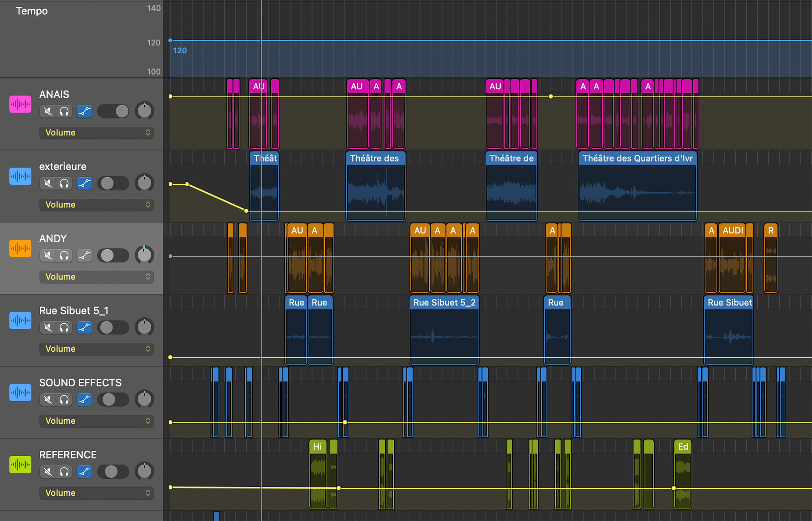Mute the ANAIS track
The width and height of the screenshot is (812, 521).
pos(48,111)
